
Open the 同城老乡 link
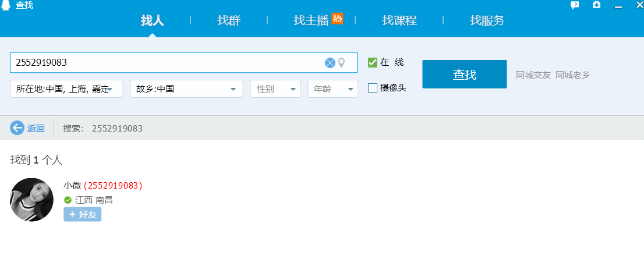click(x=572, y=75)
